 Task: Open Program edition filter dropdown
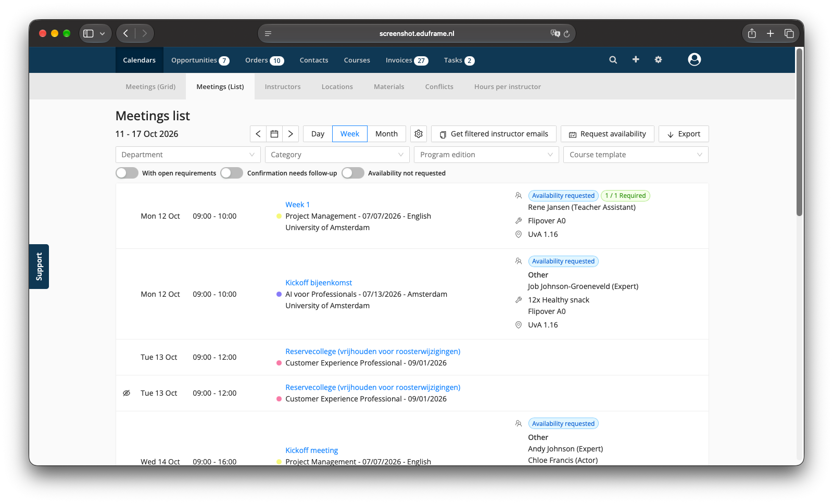click(x=486, y=155)
